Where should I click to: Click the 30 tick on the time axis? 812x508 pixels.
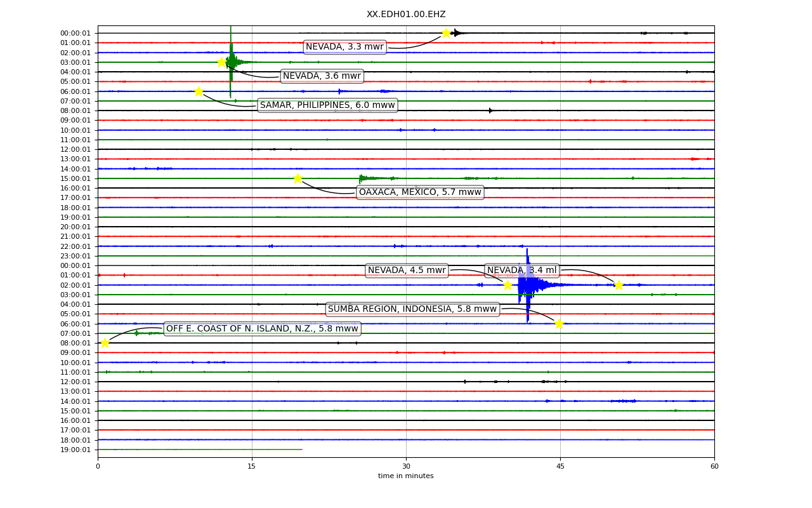click(406, 466)
